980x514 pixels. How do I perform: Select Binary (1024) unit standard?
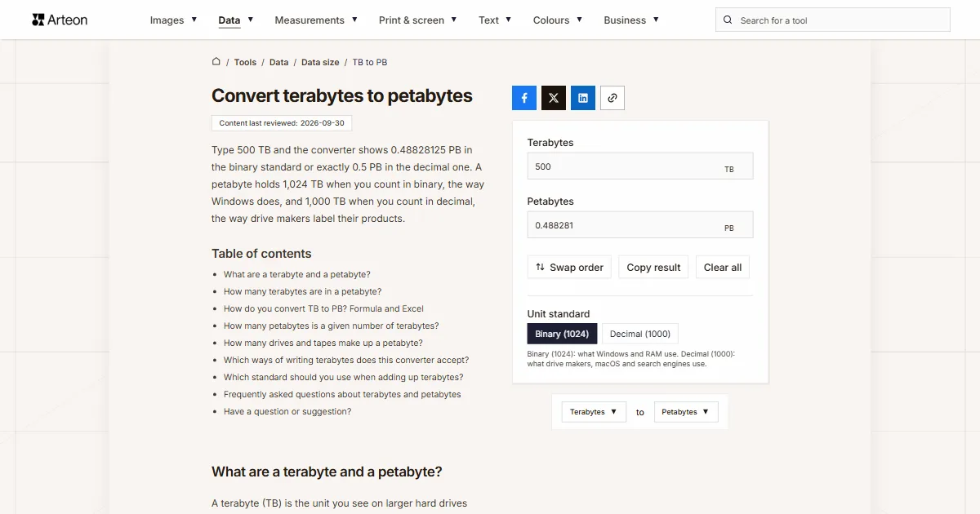point(563,334)
